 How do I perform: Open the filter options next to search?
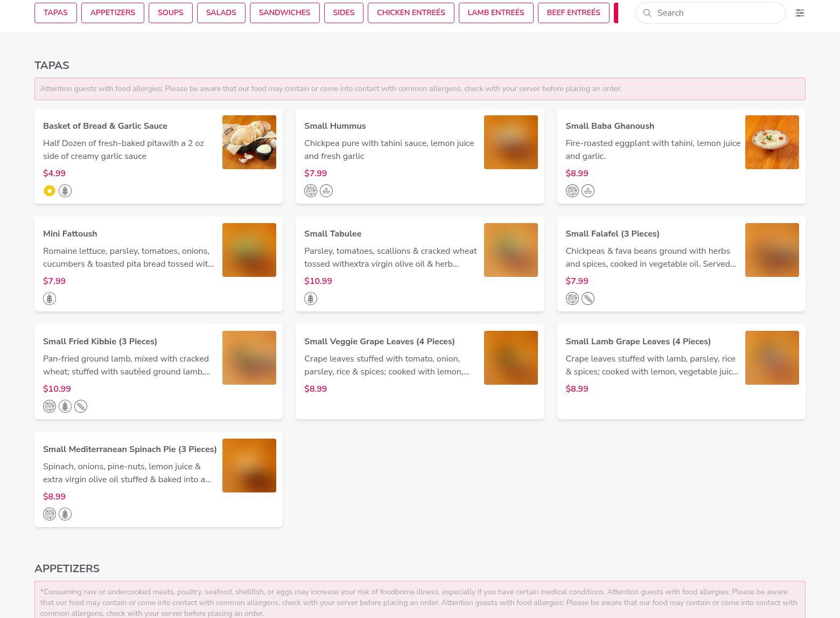[800, 13]
